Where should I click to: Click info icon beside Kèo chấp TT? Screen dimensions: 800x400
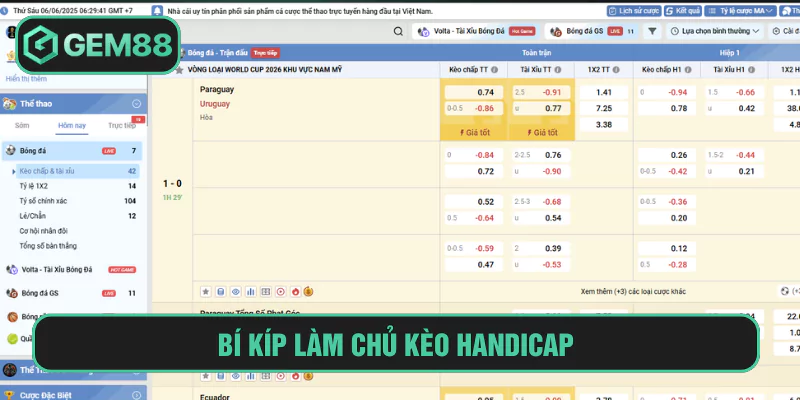494,70
